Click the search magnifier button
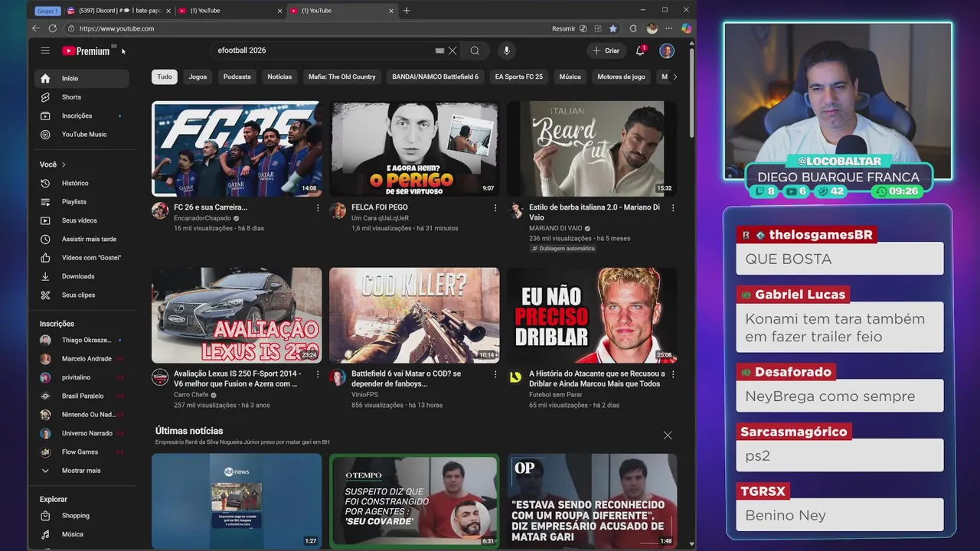The height and width of the screenshot is (551, 980). [475, 51]
